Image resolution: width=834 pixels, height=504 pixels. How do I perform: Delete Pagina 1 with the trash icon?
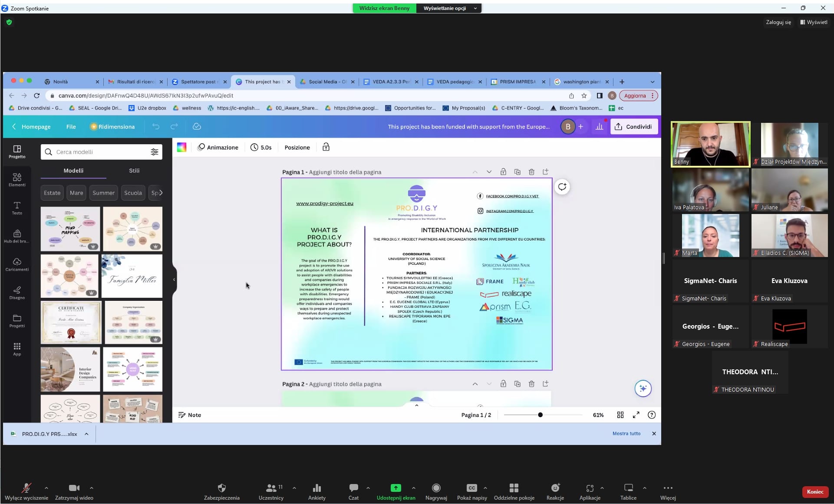[531, 172]
